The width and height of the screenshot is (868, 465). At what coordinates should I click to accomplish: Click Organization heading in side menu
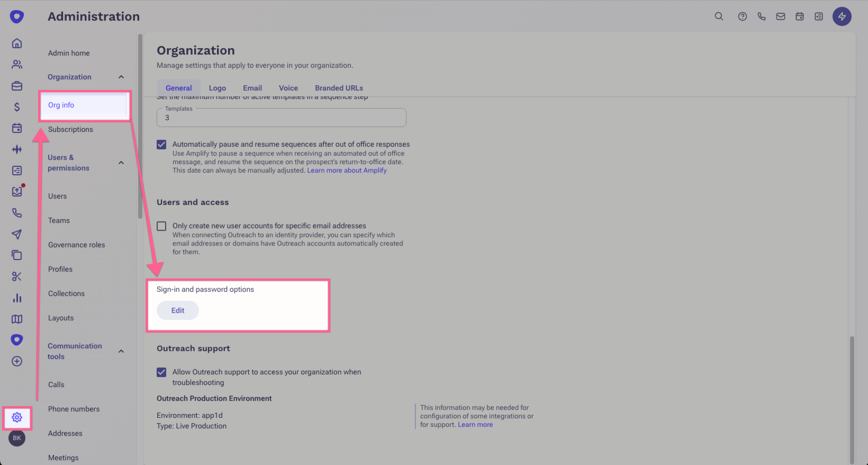(69, 77)
